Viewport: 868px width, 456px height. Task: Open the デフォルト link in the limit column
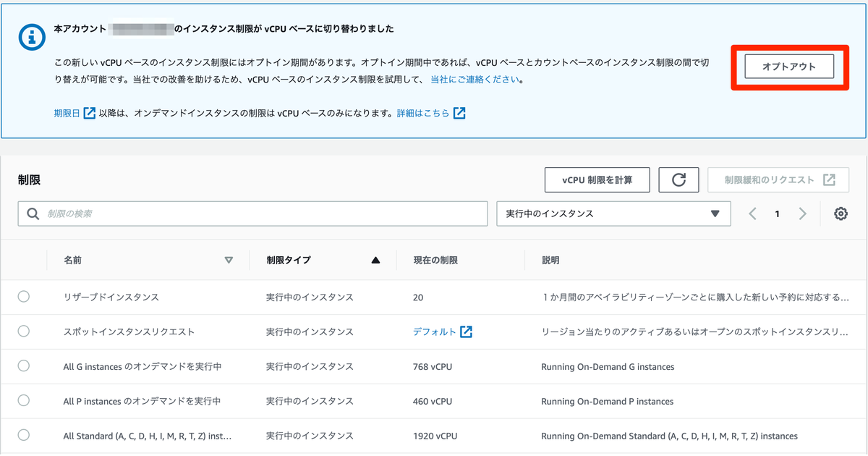(x=434, y=332)
